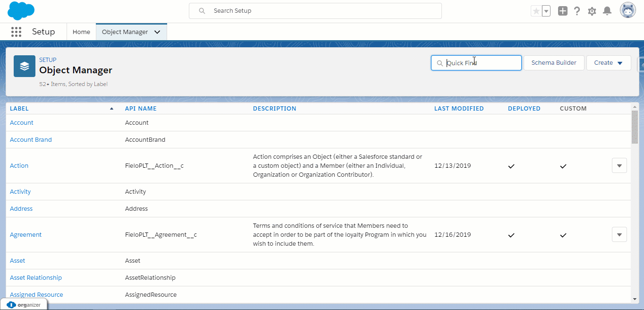The width and height of the screenshot is (644, 310).
Task: Click the table scrollbar down arrow
Action: pyautogui.click(x=635, y=299)
